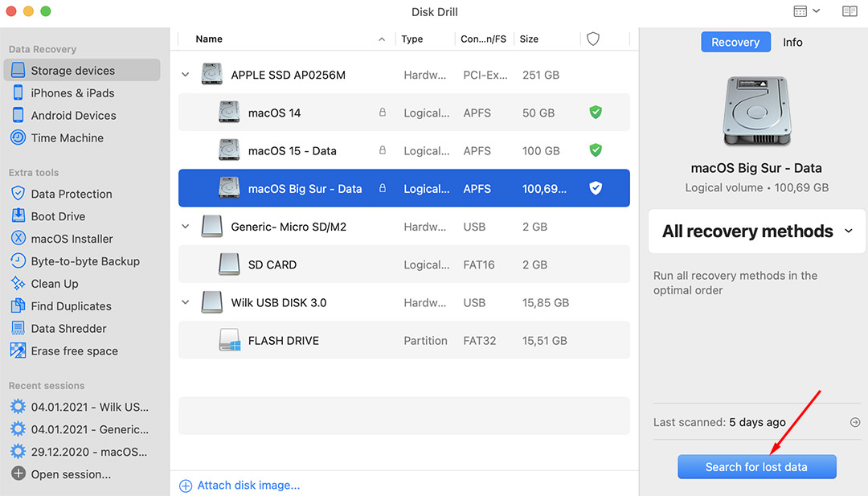
Task: Click the APPLE SSD AP0256M drive icon
Action: pyautogui.click(x=212, y=74)
